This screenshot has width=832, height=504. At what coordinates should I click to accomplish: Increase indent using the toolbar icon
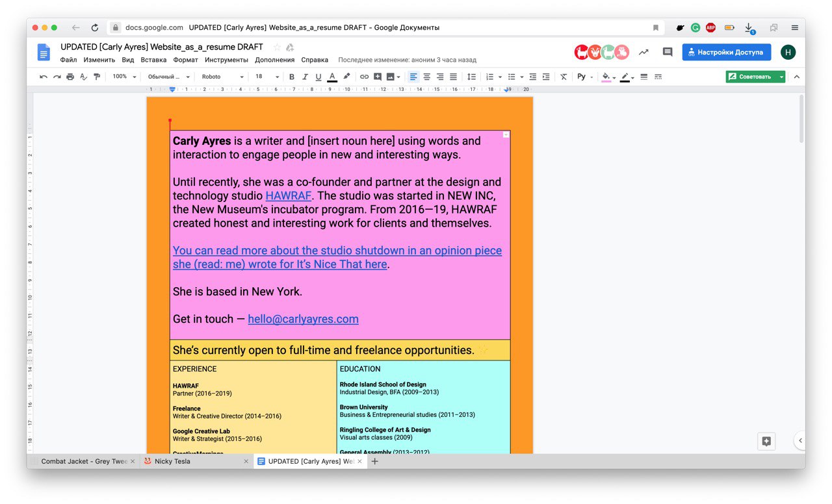click(x=546, y=77)
